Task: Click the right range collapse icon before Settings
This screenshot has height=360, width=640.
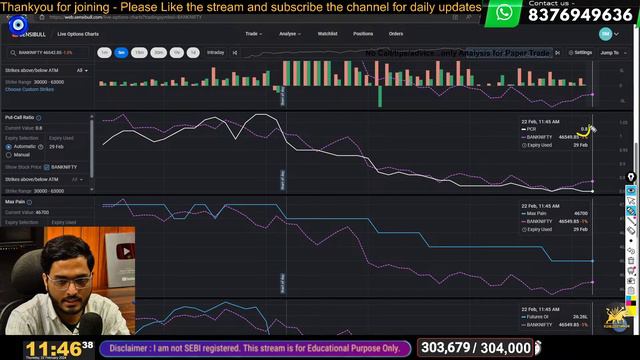Action: (558, 53)
